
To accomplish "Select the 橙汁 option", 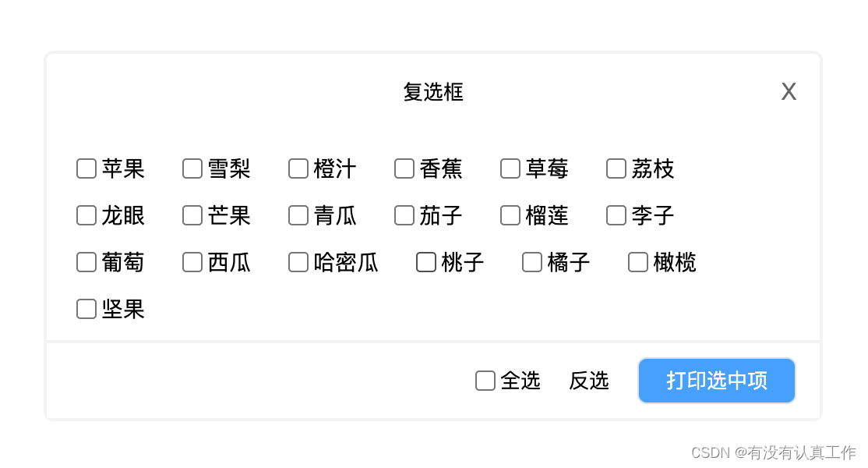I will pos(298,168).
